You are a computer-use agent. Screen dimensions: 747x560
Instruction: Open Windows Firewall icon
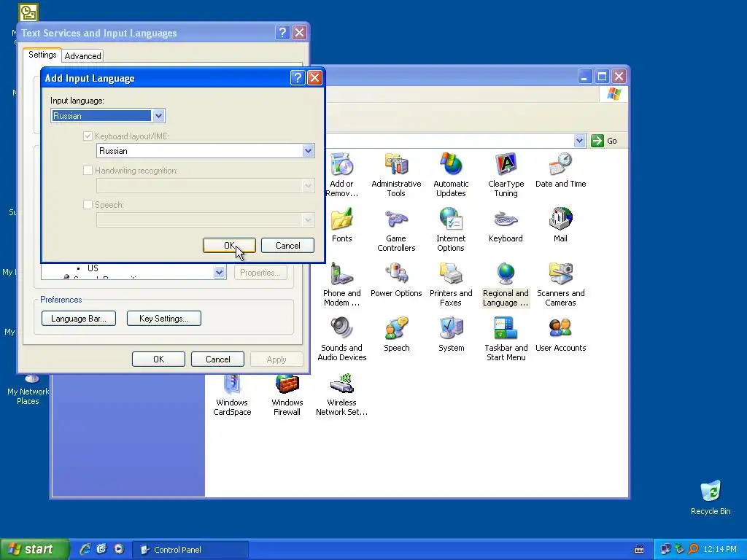click(287, 396)
